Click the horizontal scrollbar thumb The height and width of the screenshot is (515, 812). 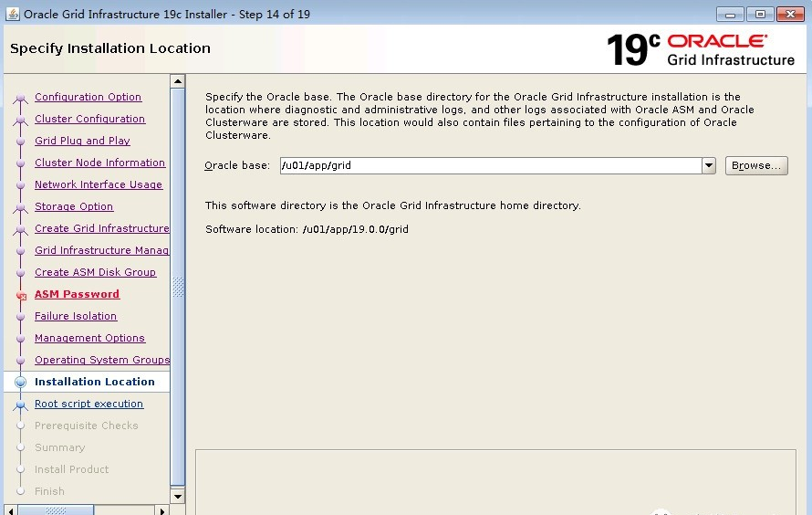tap(56, 510)
